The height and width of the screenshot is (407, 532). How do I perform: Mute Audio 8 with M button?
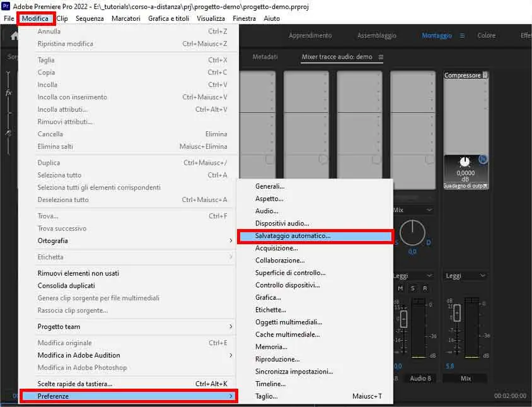[x=400, y=288]
